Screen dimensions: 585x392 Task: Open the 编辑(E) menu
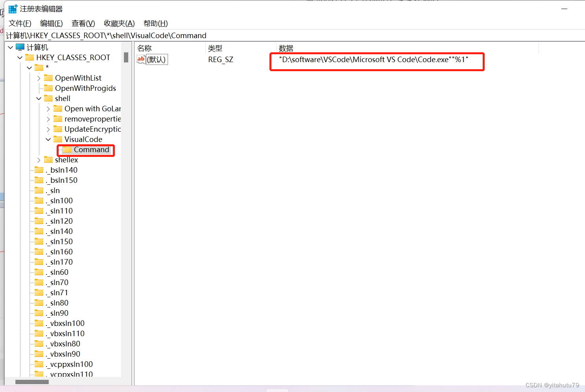point(52,24)
